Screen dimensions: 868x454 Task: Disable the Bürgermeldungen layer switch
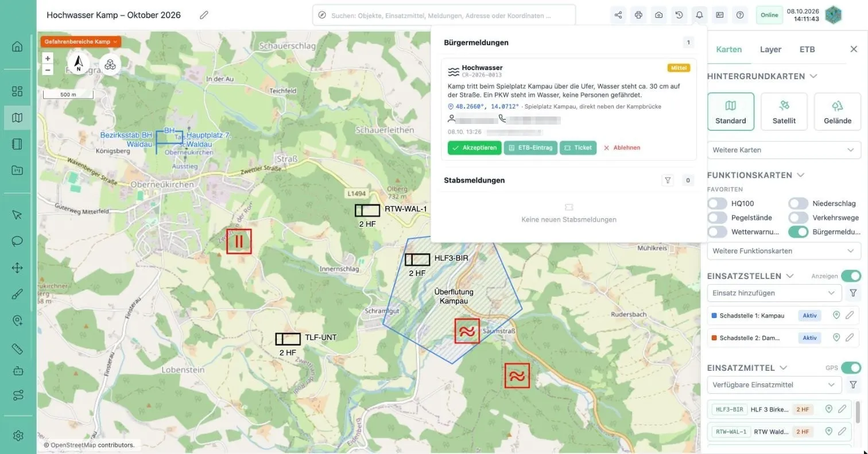798,232
